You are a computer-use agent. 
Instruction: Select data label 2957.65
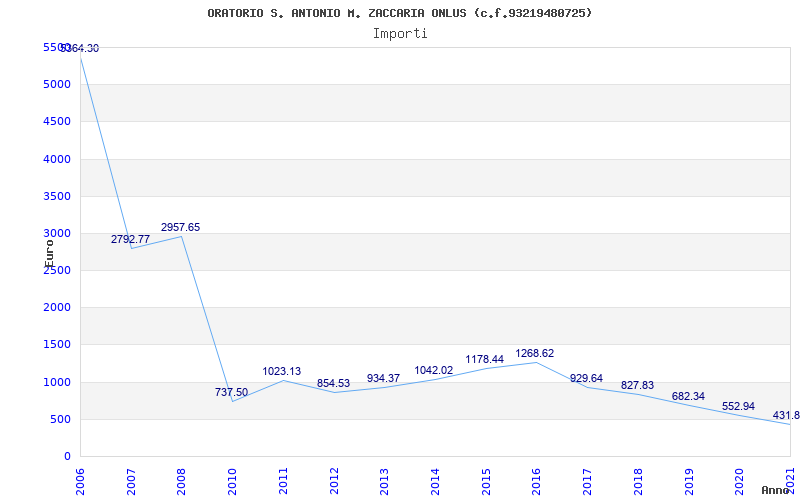click(181, 227)
